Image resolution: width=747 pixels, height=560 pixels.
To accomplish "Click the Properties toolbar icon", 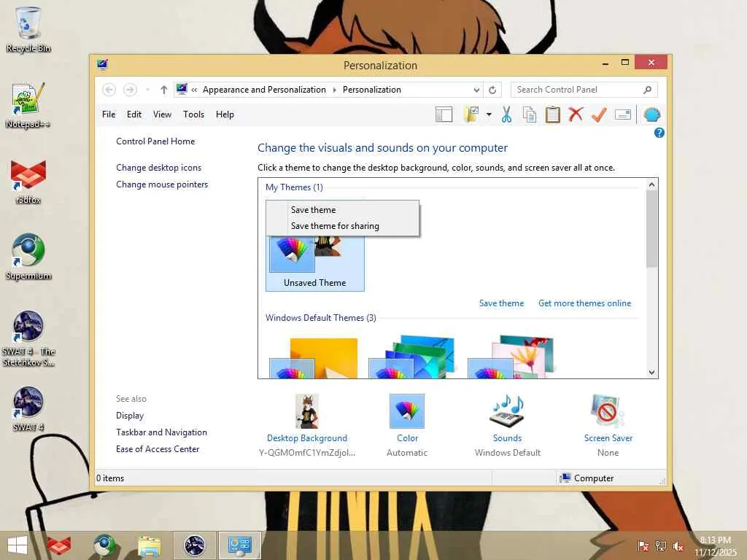I will (x=623, y=114).
